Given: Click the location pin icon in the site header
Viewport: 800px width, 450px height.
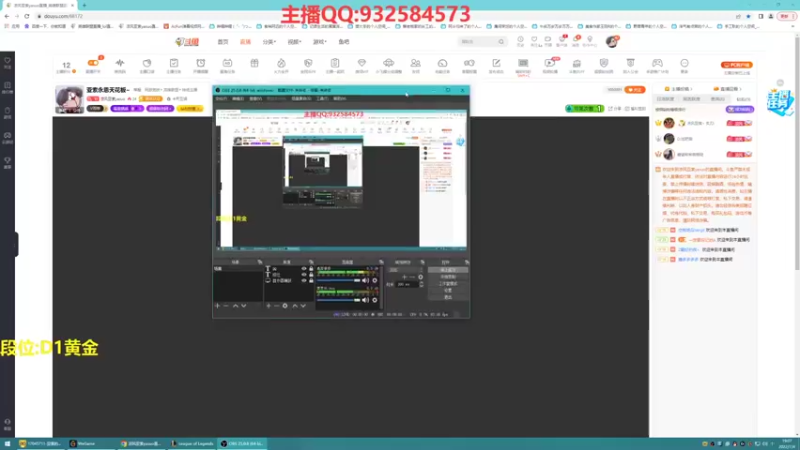Looking at the screenshot, I should (x=590, y=39).
